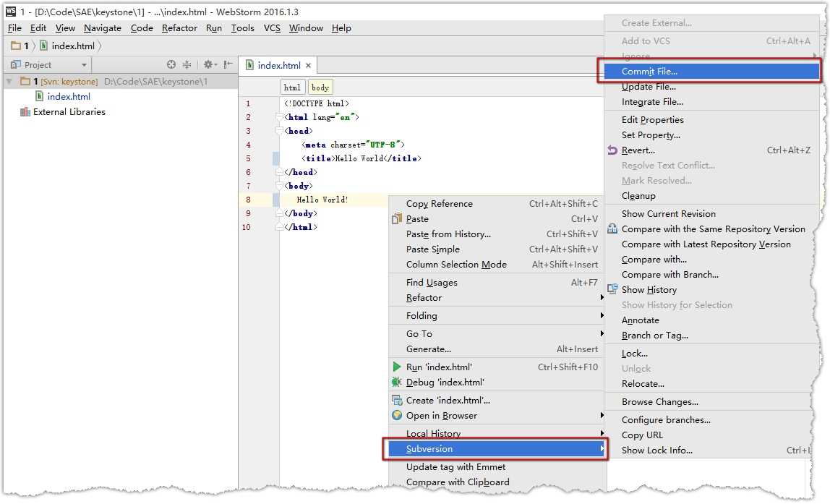Image resolution: width=830 pixels, height=504 pixels.
Task: Click the compare icon beside Same Repository Version
Action: 612,228
